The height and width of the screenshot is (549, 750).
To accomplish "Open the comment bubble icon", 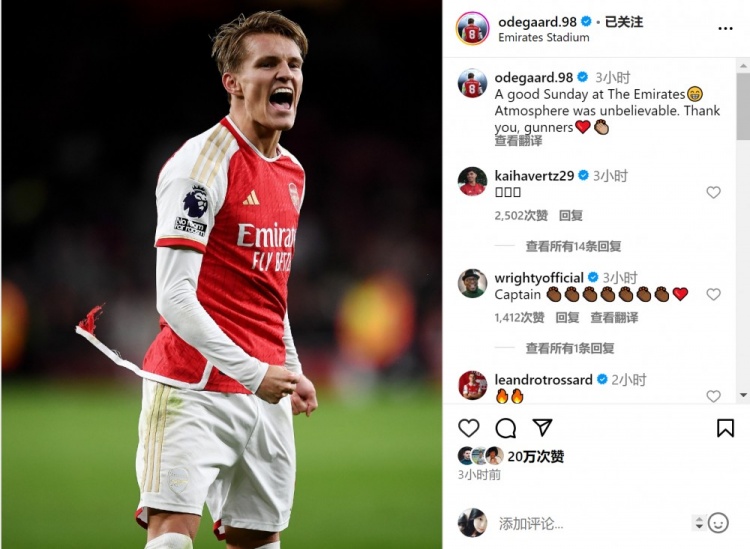I will tap(505, 428).
